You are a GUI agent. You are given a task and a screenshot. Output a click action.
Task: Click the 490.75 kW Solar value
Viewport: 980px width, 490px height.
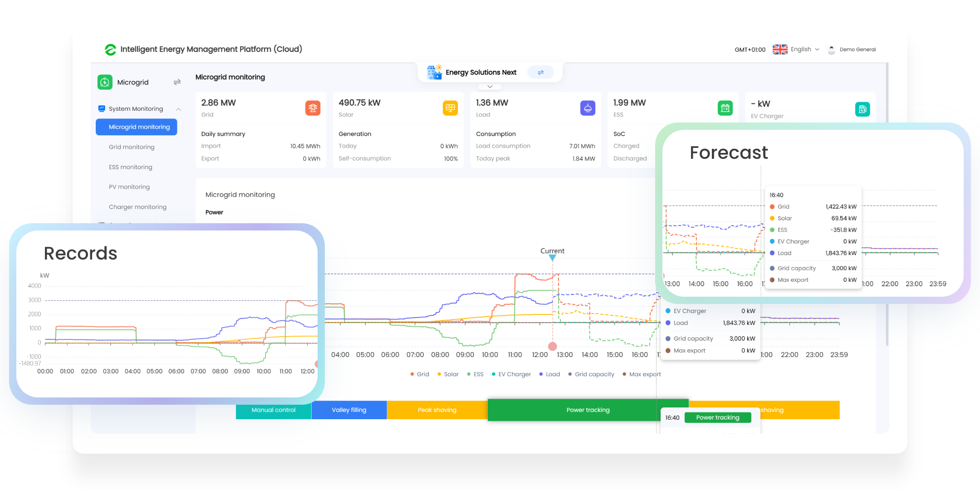(x=360, y=103)
